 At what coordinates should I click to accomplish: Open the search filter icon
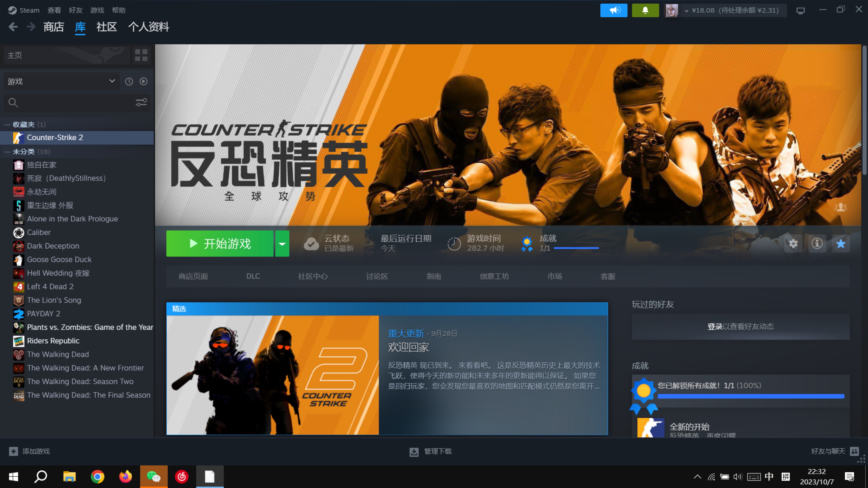tap(141, 102)
